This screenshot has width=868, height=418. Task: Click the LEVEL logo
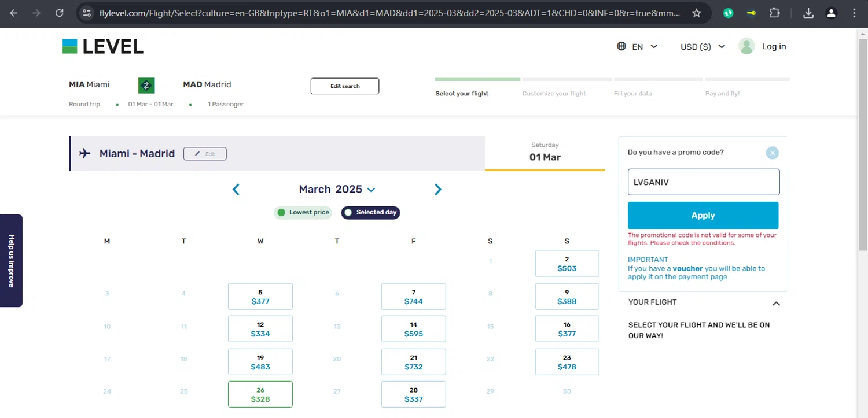click(x=103, y=46)
